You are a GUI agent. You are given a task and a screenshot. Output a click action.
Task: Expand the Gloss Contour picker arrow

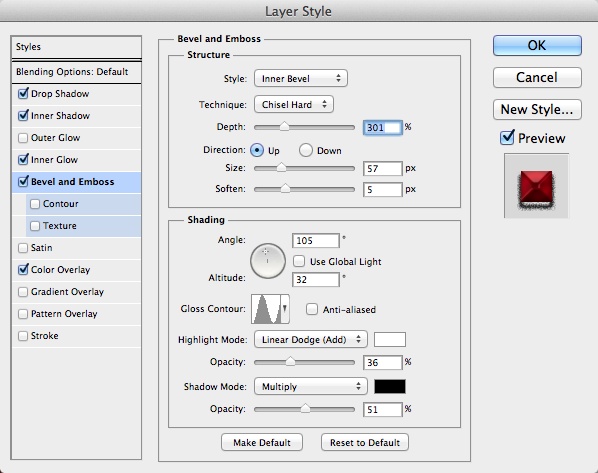tap(285, 309)
